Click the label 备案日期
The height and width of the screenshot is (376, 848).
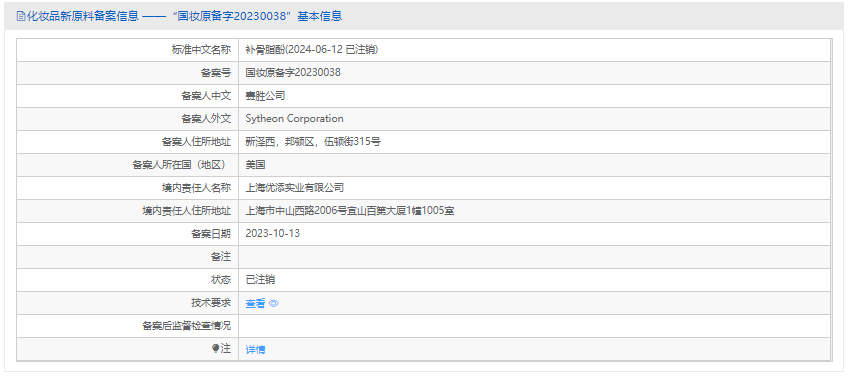pos(210,233)
